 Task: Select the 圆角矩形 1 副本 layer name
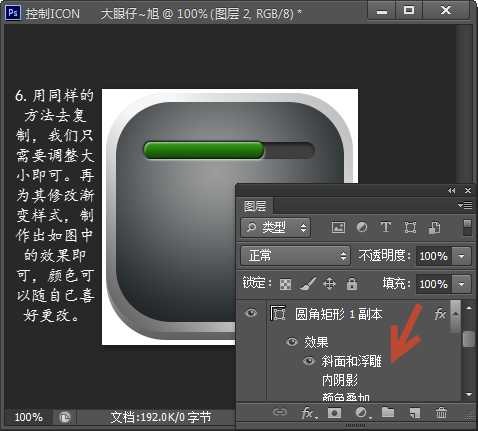click(338, 314)
